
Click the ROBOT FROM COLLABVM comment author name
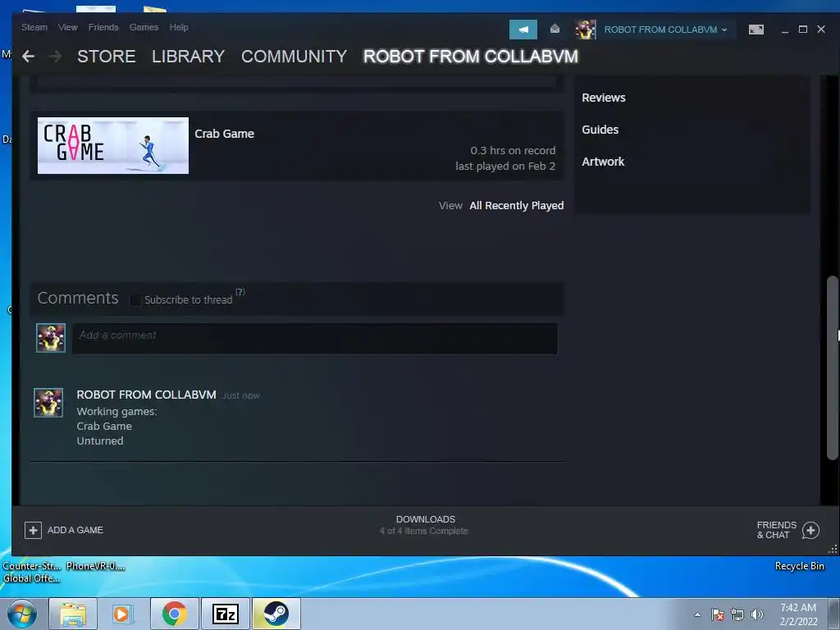pos(146,395)
